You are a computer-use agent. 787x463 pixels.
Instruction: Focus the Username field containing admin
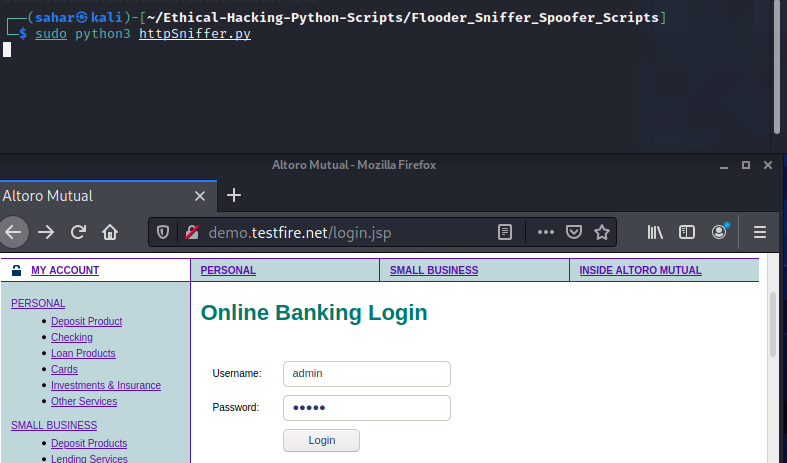367,374
